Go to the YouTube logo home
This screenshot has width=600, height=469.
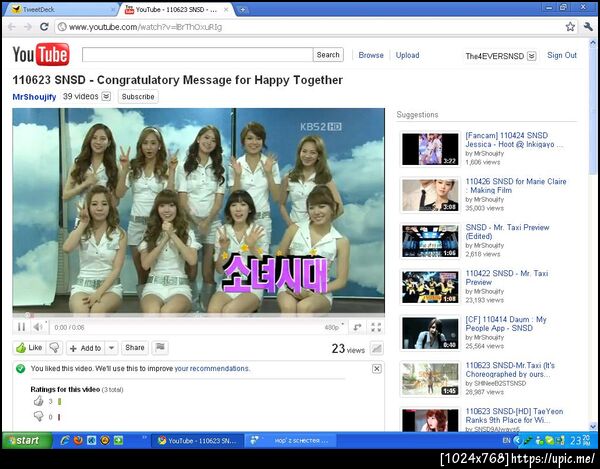click(41, 54)
